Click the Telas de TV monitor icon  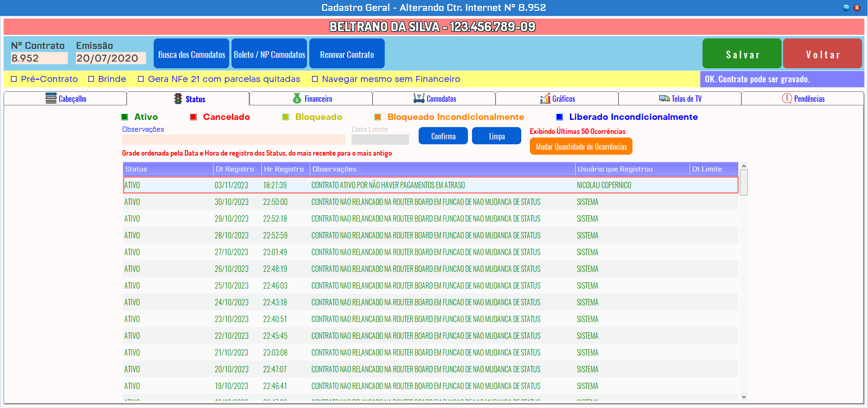click(665, 98)
